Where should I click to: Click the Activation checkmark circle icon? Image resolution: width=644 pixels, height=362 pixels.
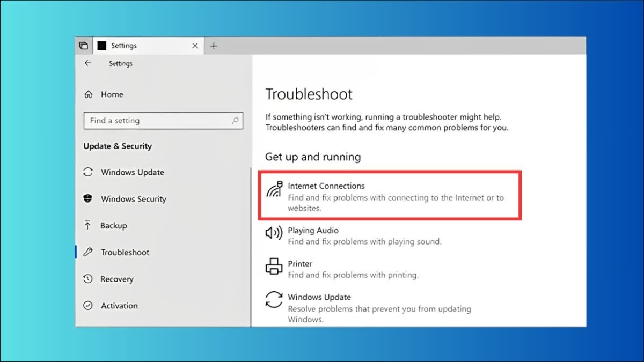point(88,306)
